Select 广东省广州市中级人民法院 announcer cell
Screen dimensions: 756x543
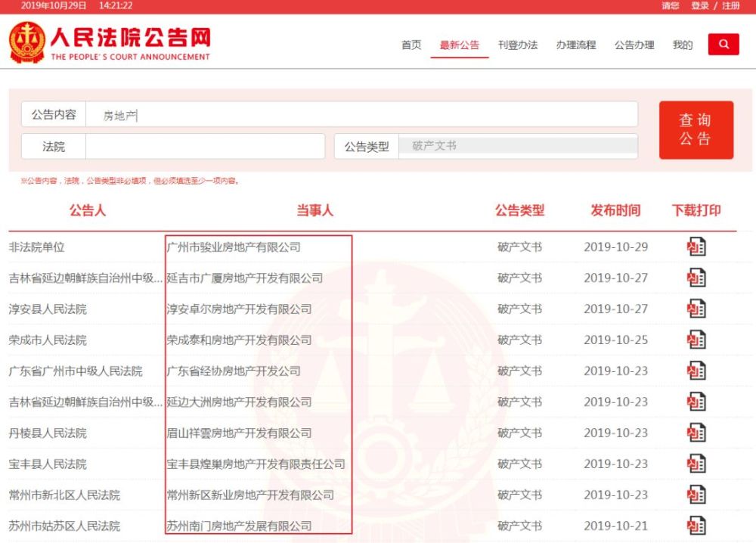point(76,371)
